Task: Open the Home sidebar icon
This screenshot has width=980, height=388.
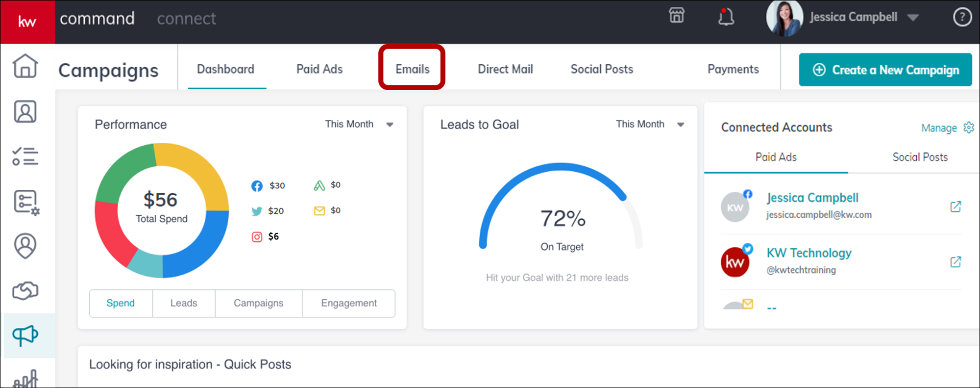Action: 25,66
